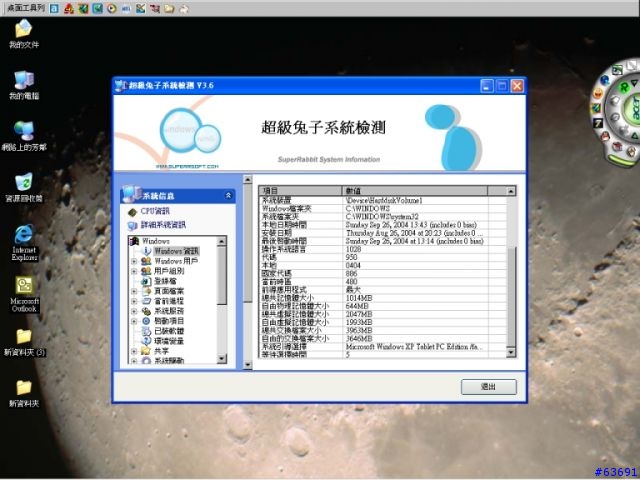Select 登錄檔 in the tree
Screen dimensions: 640x480
tap(165, 281)
